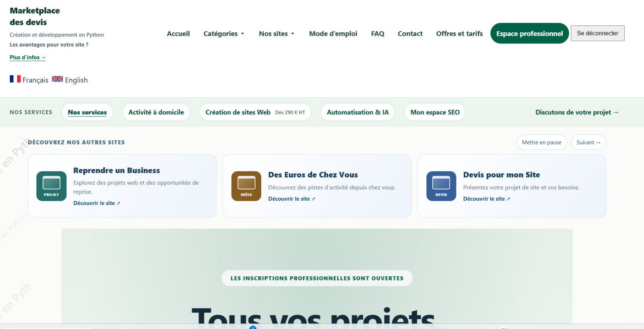This screenshot has height=329, width=644.
Task: Select the Mon espace SEO pill
Action: pyautogui.click(x=435, y=112)
